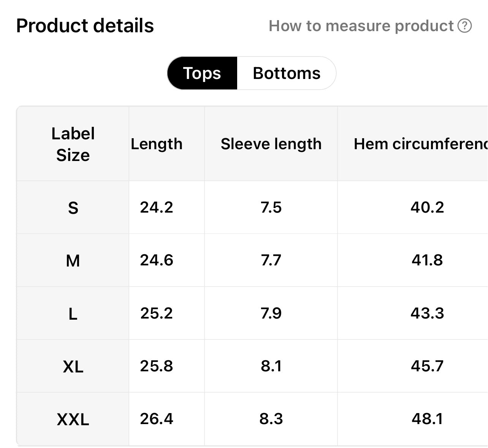This screenshot has height=448, width=488.
Task: Select the Tops tab
Action: 202,73
